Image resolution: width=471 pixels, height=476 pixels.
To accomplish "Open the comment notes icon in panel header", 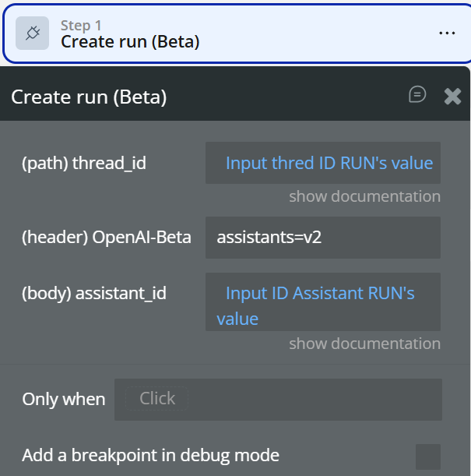I will coord(417,94).
